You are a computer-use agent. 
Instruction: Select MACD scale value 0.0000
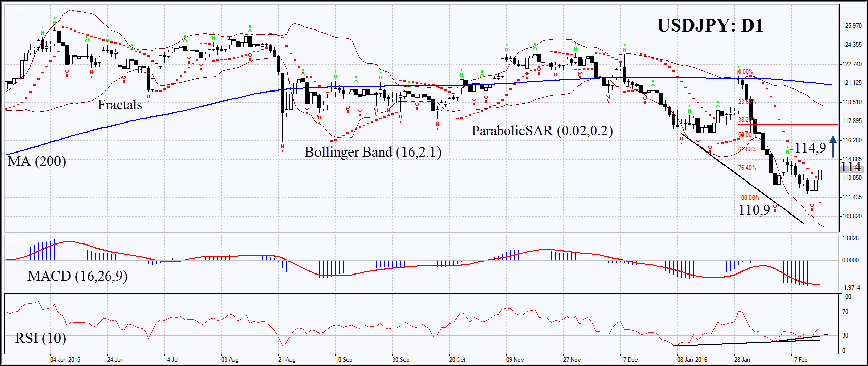tap(851, 260)
